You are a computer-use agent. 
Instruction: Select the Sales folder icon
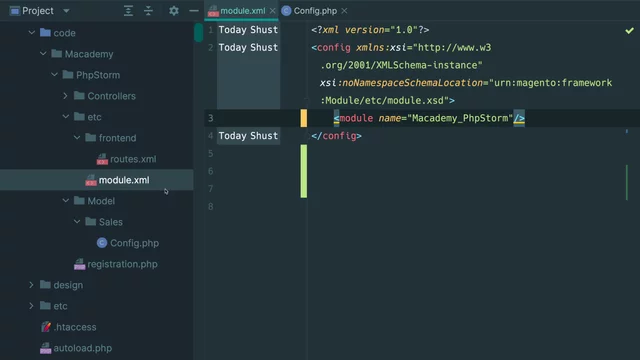[91, 222]
